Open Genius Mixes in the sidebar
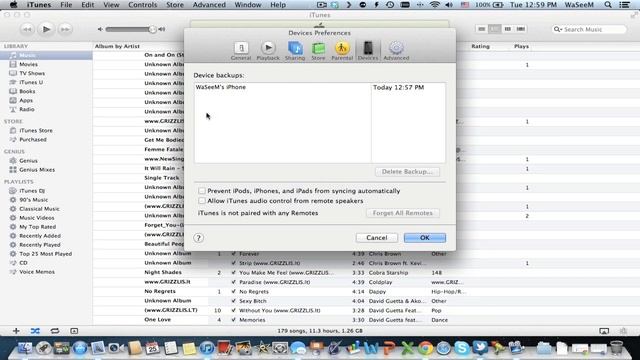The height and width of the screenshot is (360, 640). (x=37, y=170)
